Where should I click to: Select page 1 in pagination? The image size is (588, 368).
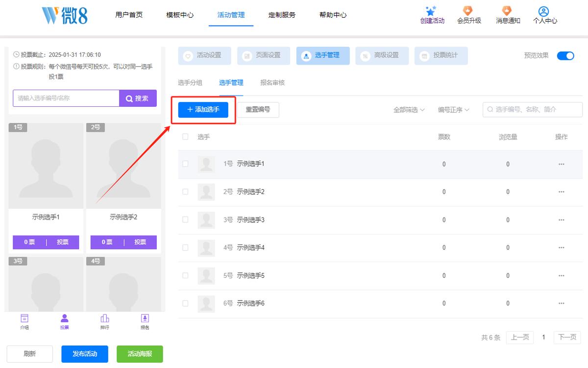click(x=543, y=337)
